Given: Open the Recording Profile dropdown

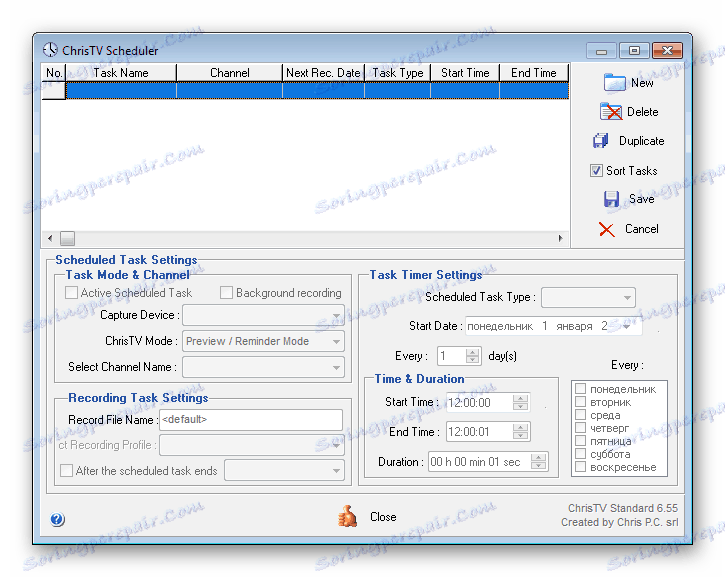Looking at the screenshot, I should [252, 445].
